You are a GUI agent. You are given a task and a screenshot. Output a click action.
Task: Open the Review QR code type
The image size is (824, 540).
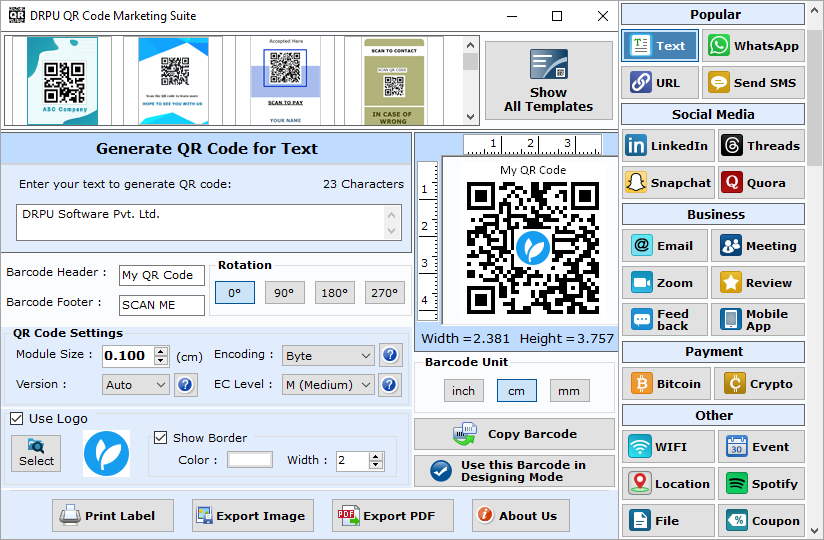(758, 283)
